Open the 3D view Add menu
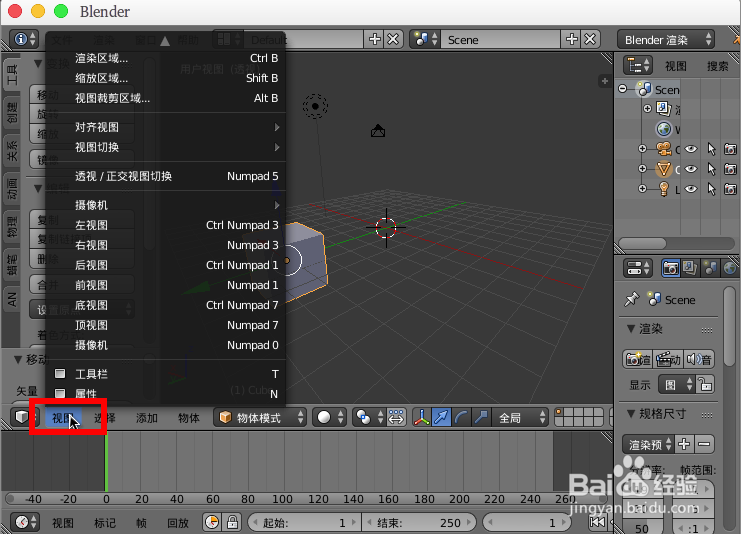 coord(146,418)
